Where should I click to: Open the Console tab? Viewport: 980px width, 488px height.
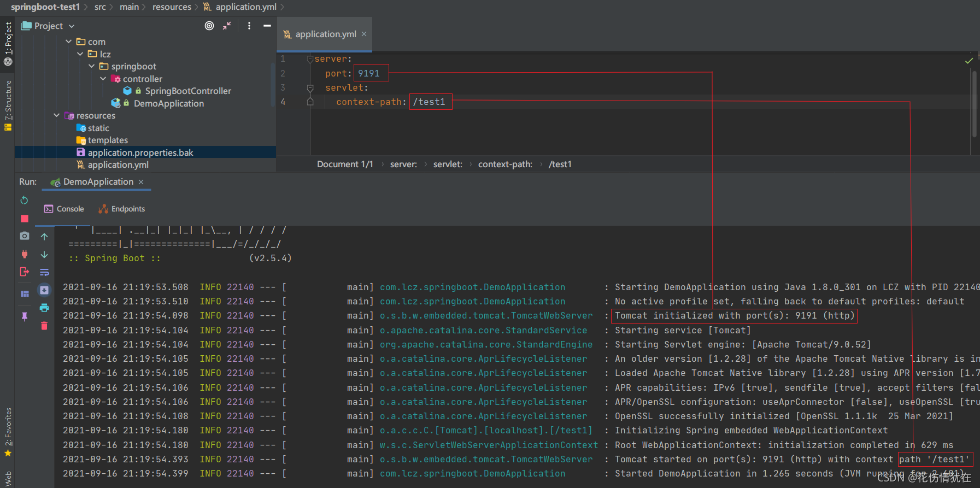tap(64, 209)
